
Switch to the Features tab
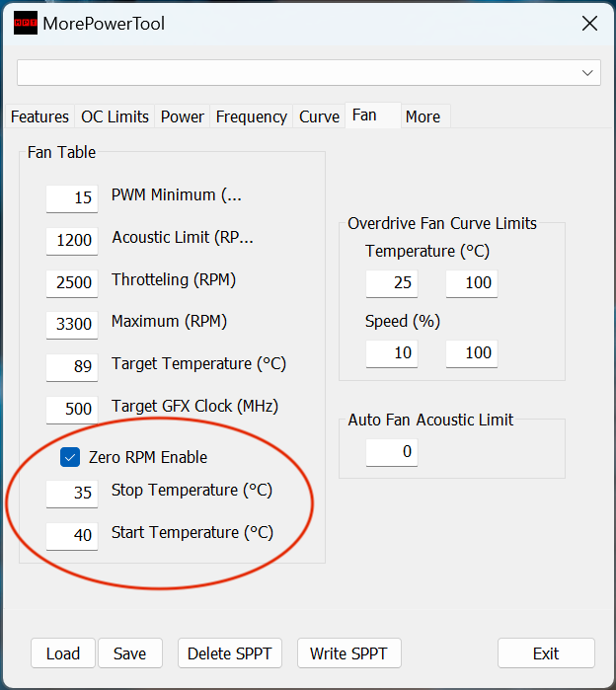tap(39, 116)
